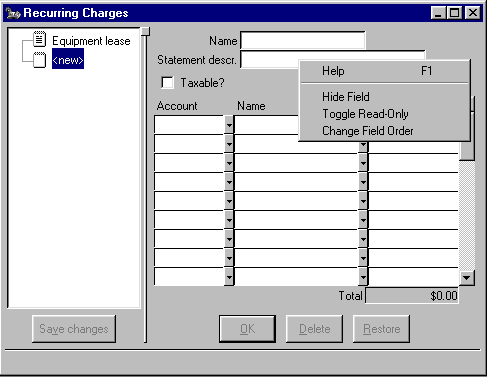Open the third row's Name column dropdown arrow

pyautogui.click(x=363, y=163)
